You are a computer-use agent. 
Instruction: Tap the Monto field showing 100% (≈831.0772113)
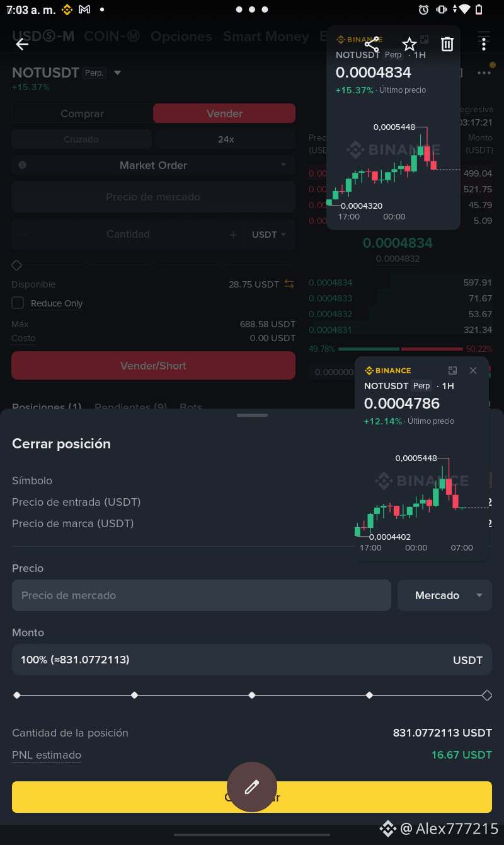pyautogui.click(x=252, y=660)
